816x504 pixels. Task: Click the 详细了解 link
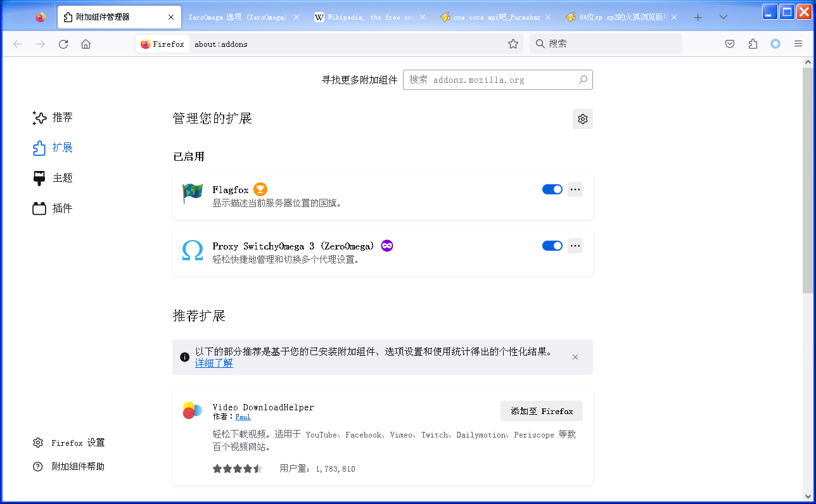(x=214, y=363)
